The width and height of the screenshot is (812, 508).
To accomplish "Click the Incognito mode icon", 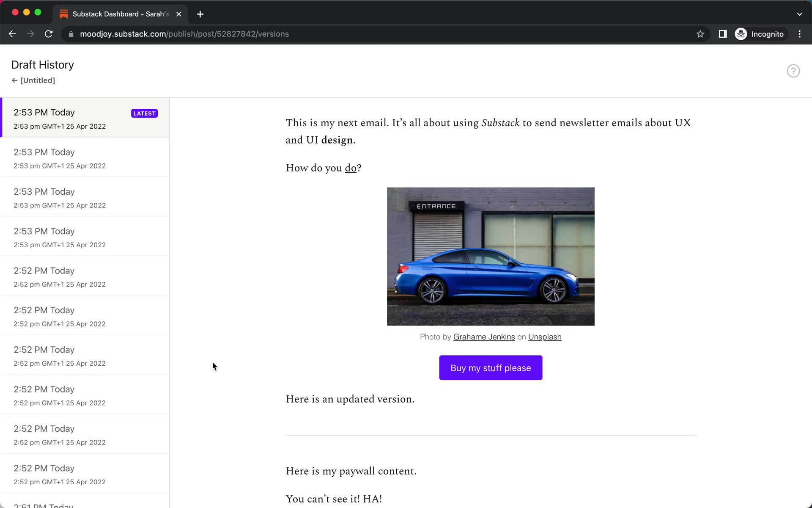I will click(x=741, y=34).
